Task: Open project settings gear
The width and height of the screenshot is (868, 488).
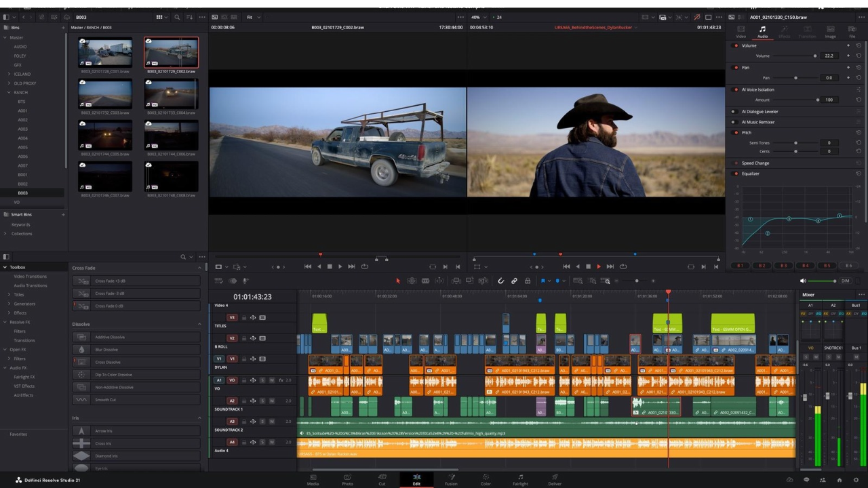Action: click(856, 480)
